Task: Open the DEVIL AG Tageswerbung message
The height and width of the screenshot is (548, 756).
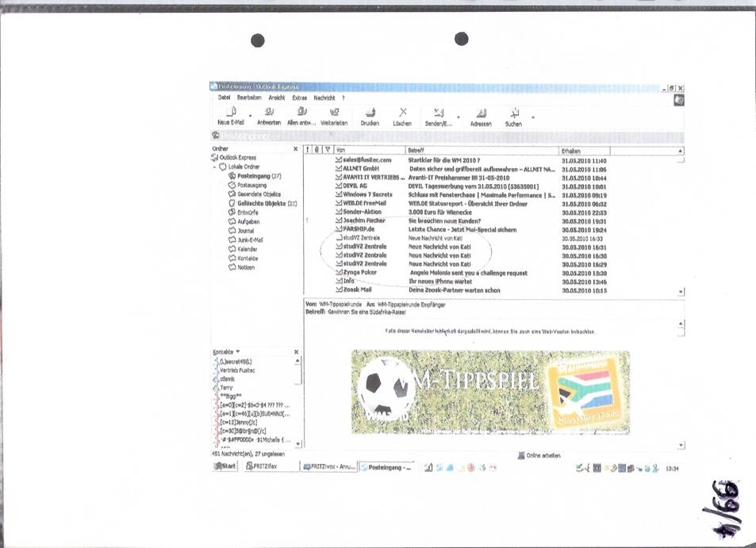Action: [471, 186]
